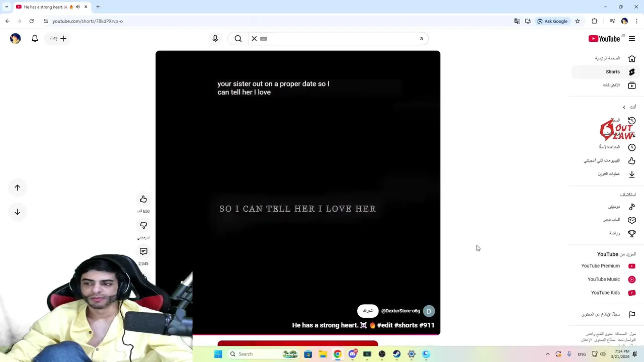Click the #911 hashtag in title

point(427,325)
